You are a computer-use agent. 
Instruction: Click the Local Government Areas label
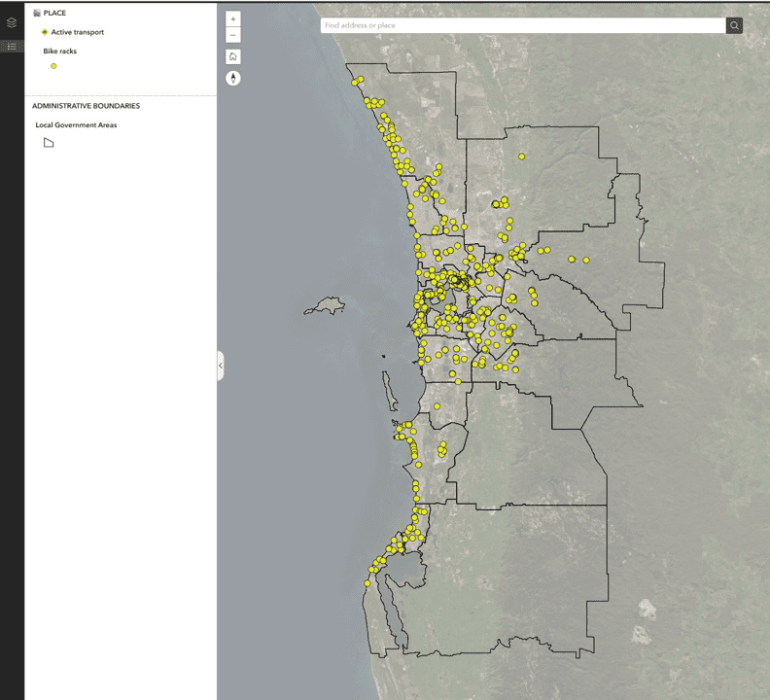click(x=76, y=125)
